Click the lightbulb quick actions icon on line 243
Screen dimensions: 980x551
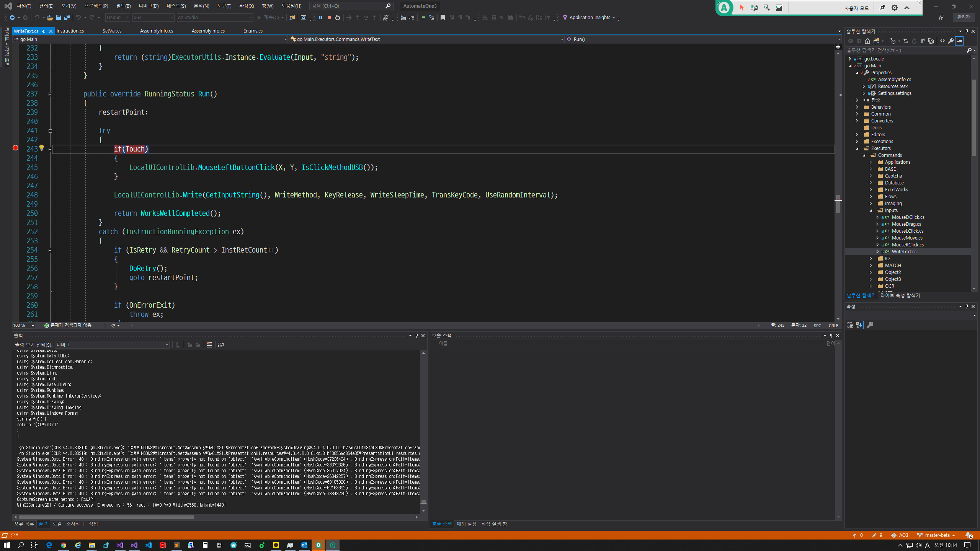tap(41, 148)
